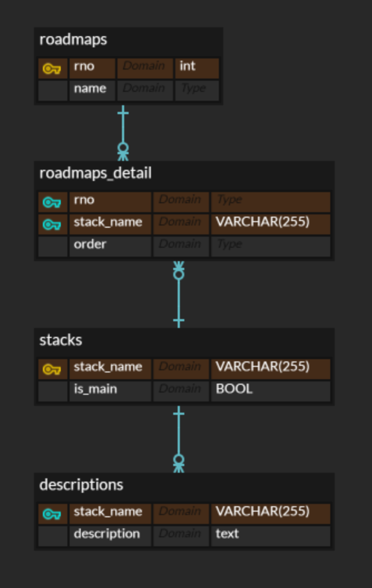
Task: Click the cyan key icon in the descriptions table
Action: pos(52,514)
